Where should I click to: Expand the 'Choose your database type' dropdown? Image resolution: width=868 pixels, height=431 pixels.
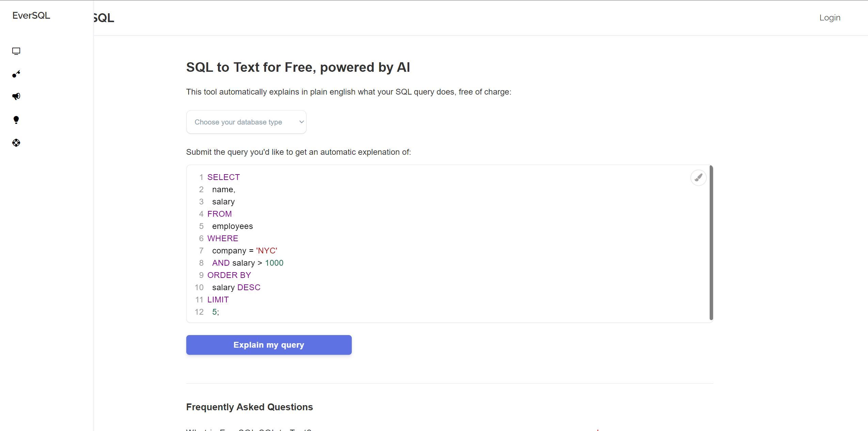click(x=246, y=122)
